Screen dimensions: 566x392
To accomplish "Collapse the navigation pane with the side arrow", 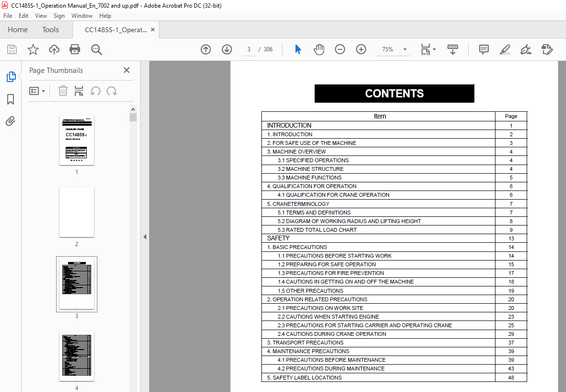I will [144, 237].
